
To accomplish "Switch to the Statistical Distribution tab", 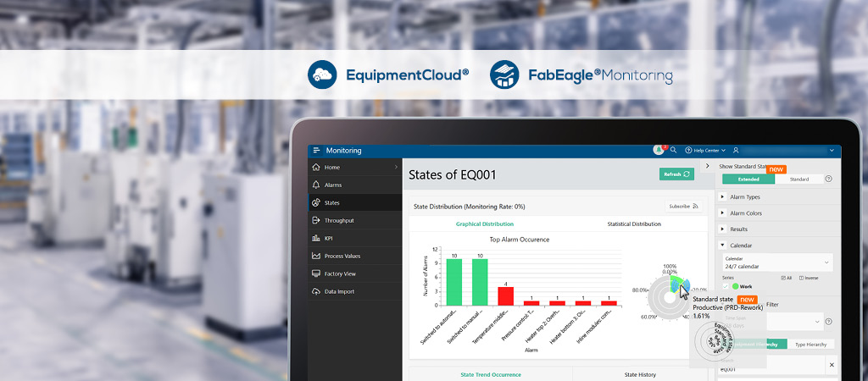I will pos(633,224).
